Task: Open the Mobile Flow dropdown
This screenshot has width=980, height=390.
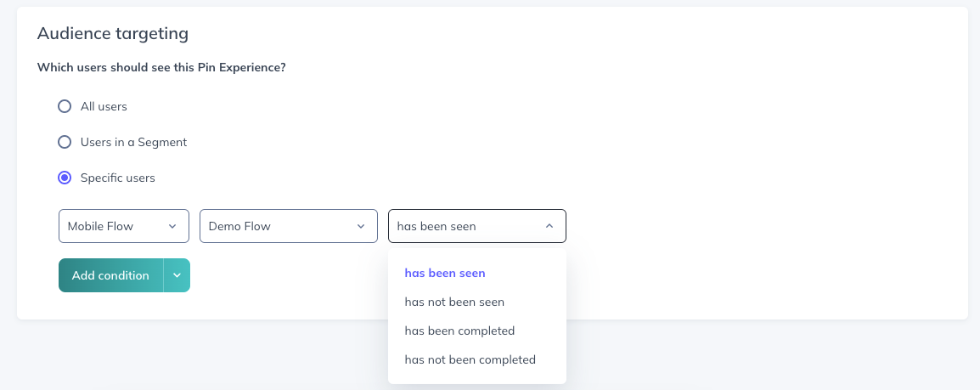Action: (x=124, y=226)
